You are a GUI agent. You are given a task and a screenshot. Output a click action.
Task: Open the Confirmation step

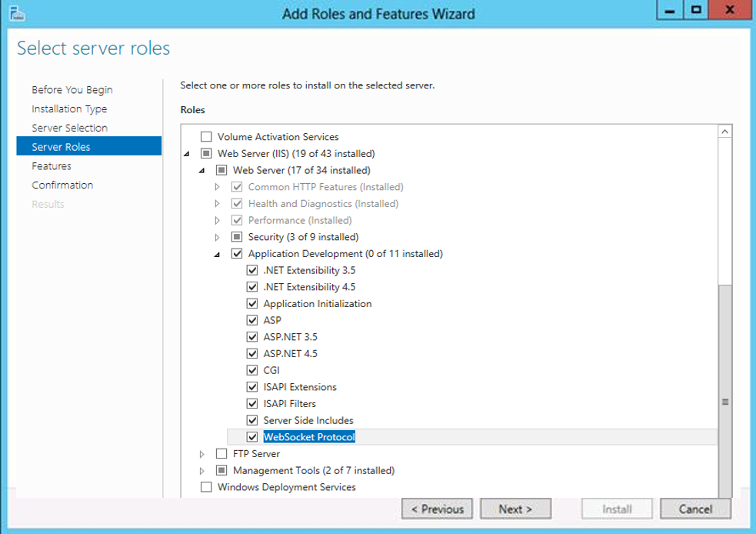(62, 185)
